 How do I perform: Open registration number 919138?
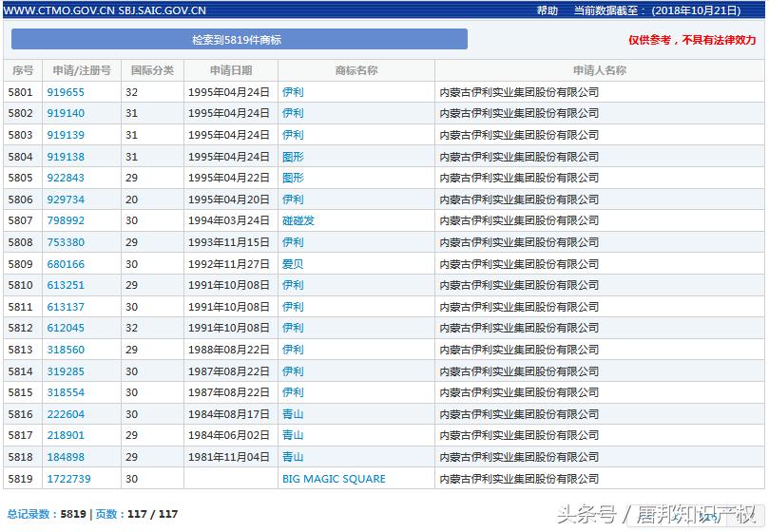(x=66, y=157)
